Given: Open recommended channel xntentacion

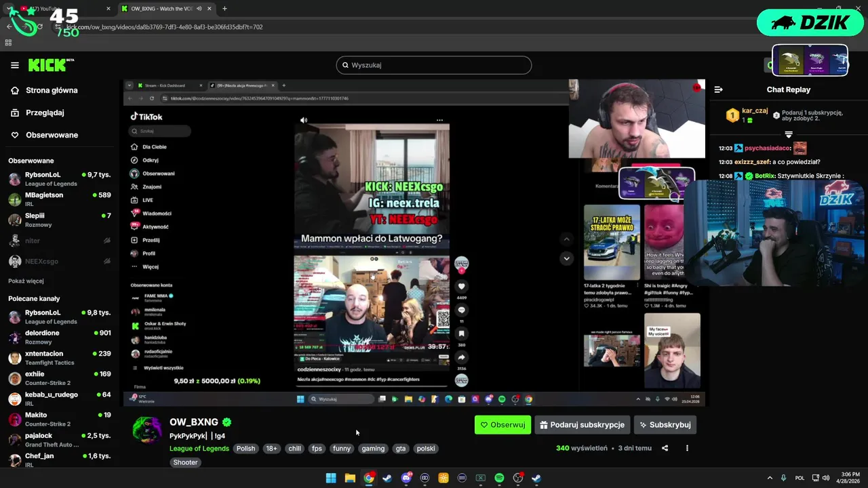Looking at the screenshot, I should point(59,357).
